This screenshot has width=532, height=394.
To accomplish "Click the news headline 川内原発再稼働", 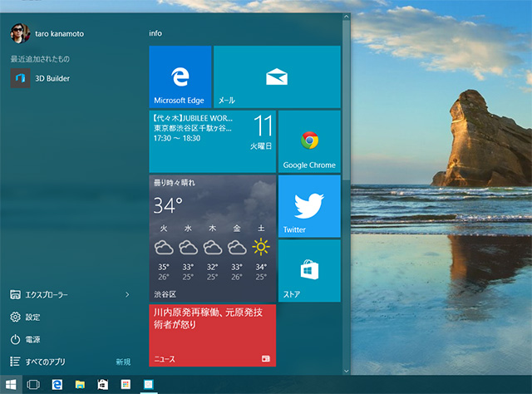I will pyautogui.click(x=208, y=318).
